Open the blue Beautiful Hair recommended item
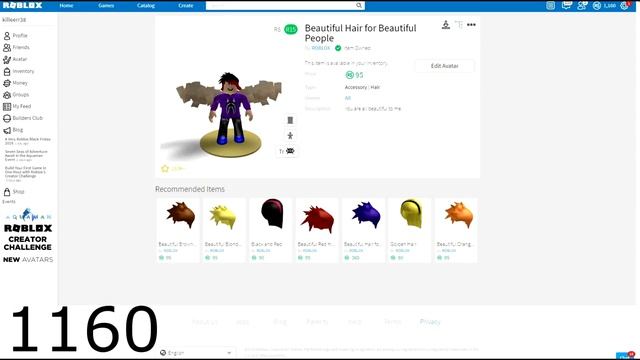Image resolution: width=640 pixels, height=360 pixels. pyautogui.click(x=363, y=230)
